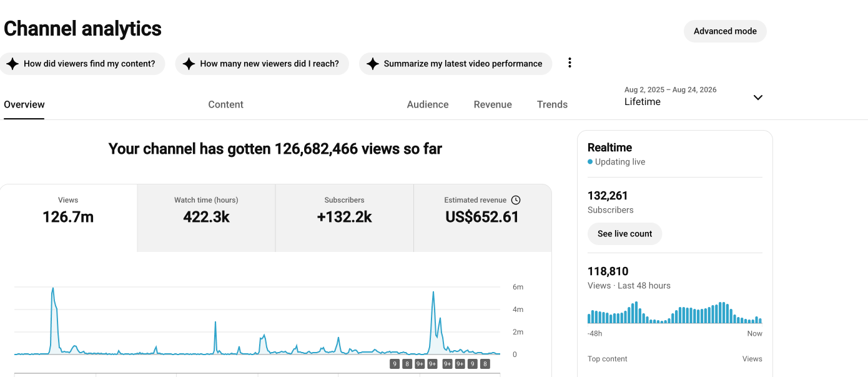
Task: Click the See live count button
Action: point(624,234)
